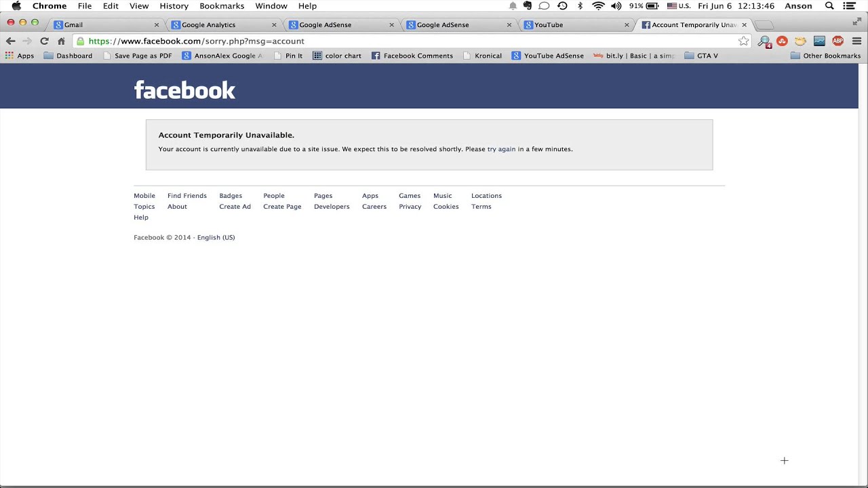Image resolution: width=868 pixels, height=488 pixels.
Task: Open the Save Page as PDF bookmark
Action: (137, 56)
